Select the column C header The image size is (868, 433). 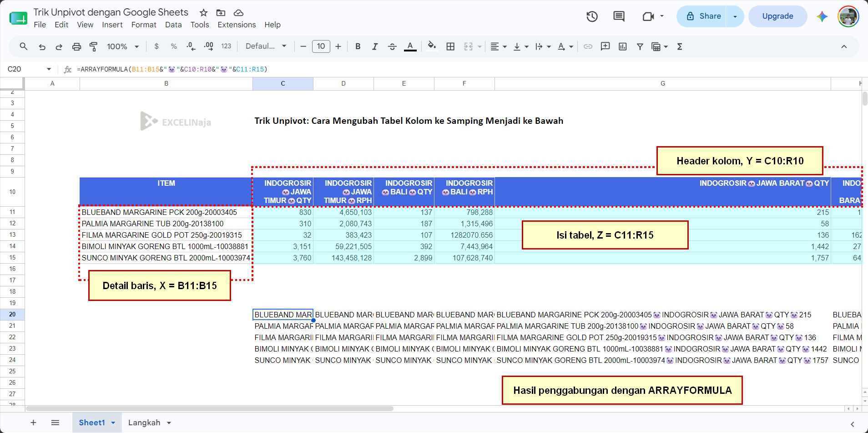pos(283,83)
